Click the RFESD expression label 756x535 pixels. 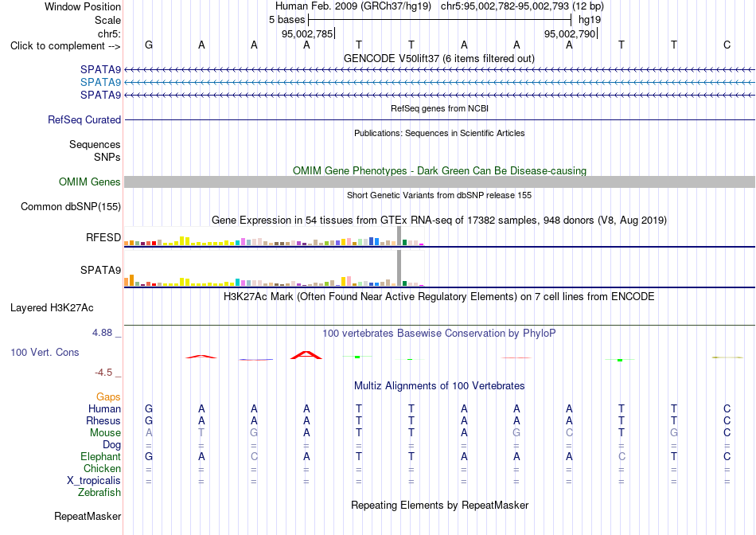(x=103, y=237)
